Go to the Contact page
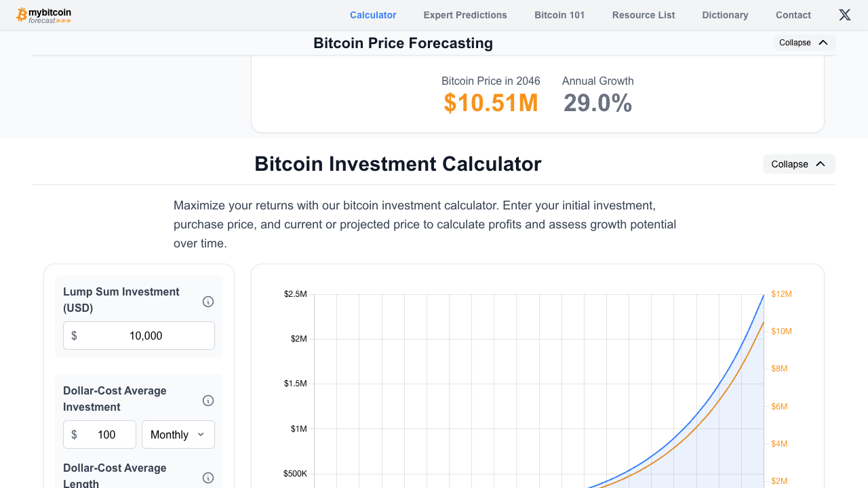This screenshot has width=868, height=488. pyautogui.click(x=793, y=14)
